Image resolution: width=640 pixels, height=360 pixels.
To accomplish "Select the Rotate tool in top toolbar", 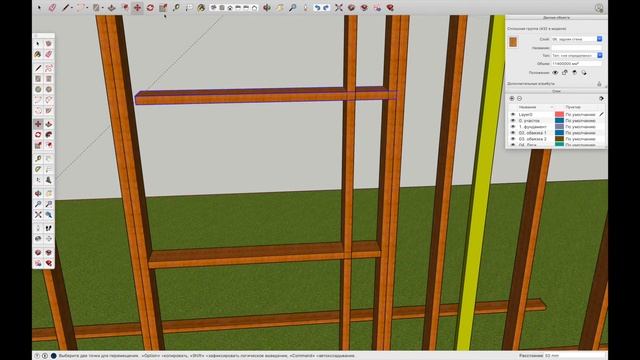I will [150, 7].
